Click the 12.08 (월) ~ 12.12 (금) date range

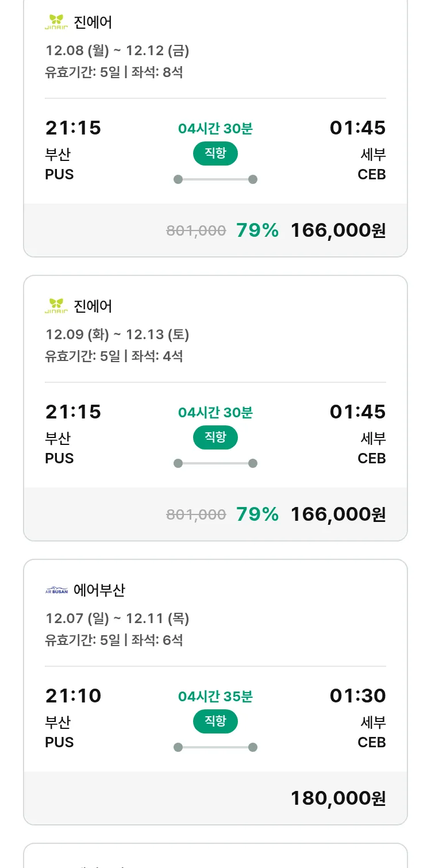[x=117, y=51]
